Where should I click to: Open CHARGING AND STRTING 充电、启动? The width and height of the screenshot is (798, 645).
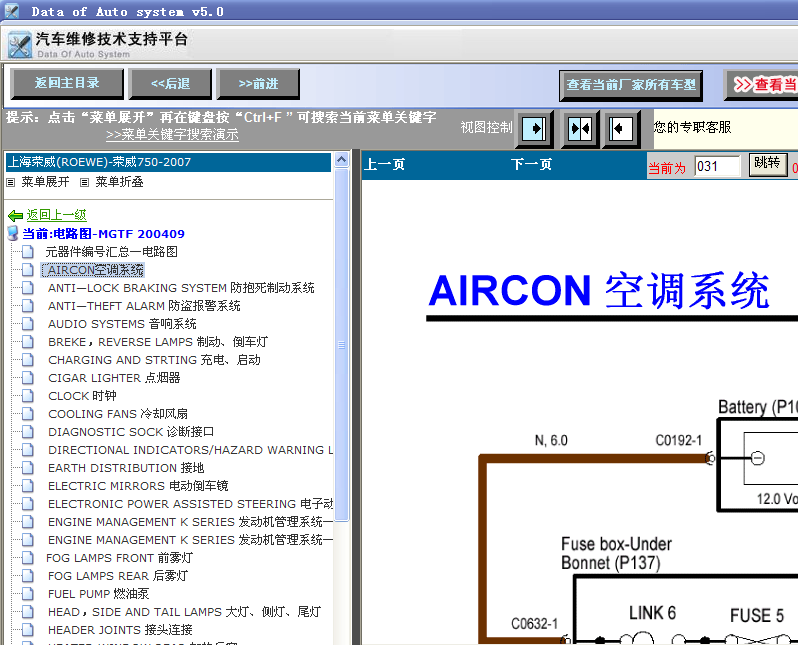pos(154,360)
